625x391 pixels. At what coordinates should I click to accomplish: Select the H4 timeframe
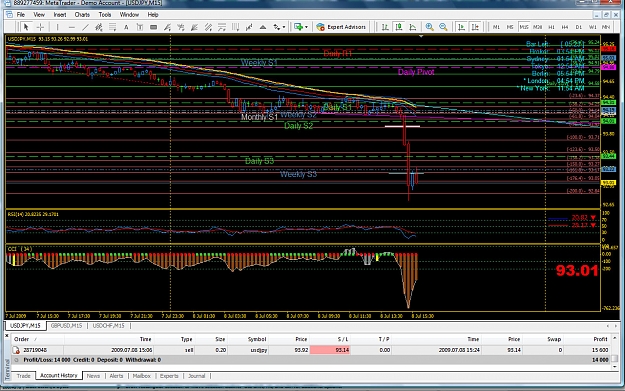click(565, 27)
